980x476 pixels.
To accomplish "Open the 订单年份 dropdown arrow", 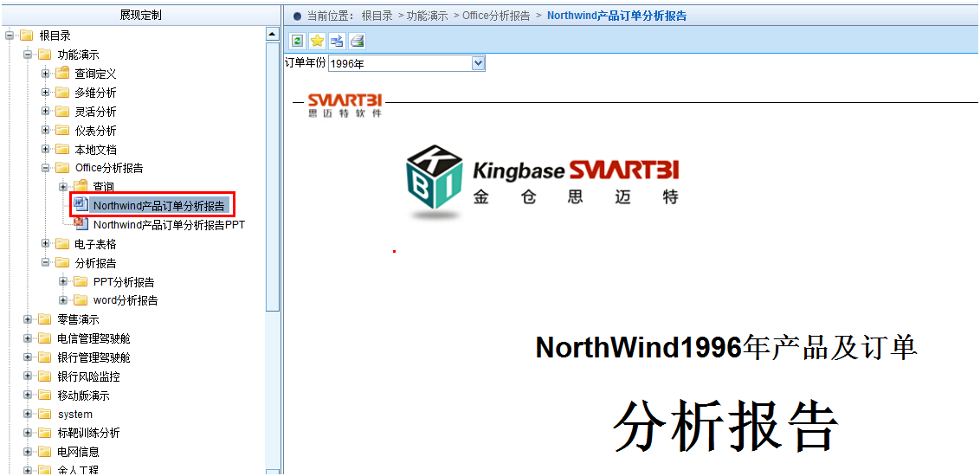I will (478, 63).
